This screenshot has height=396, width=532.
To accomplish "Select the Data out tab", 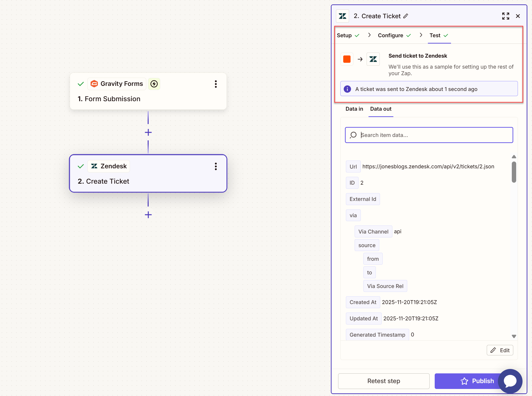I will click(x=381, y=109).
